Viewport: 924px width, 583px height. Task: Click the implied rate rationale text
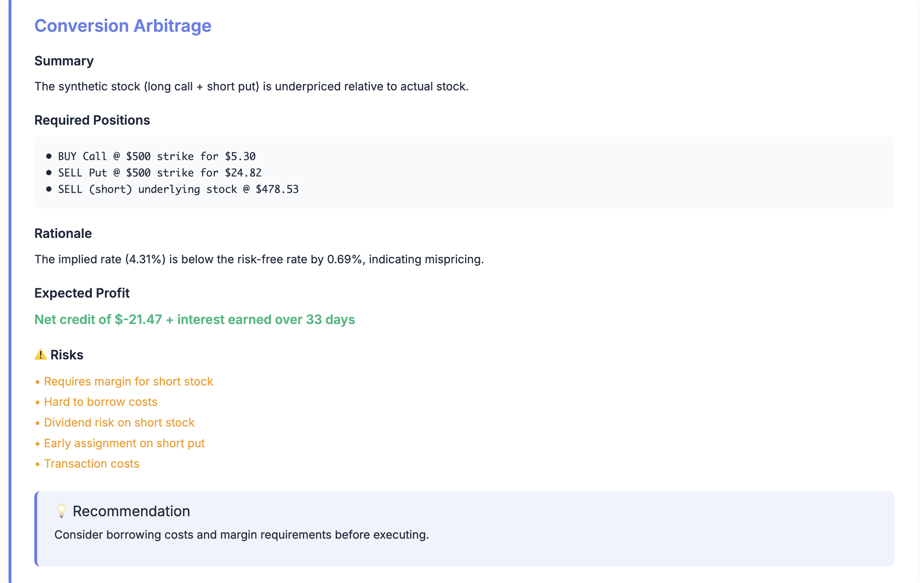[x=259, y=259]
